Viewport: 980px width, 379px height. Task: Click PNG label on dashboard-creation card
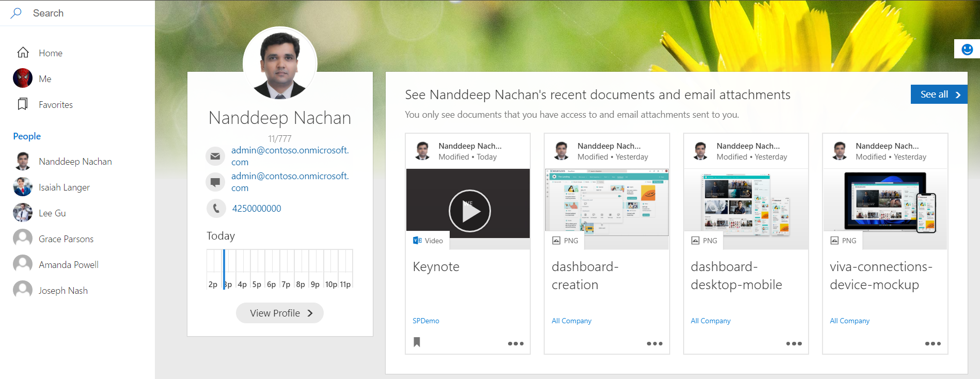click(571, 241)
